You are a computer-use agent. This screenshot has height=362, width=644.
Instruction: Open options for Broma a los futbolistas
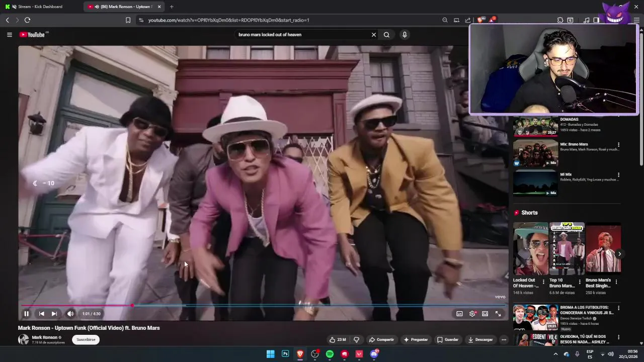coord(618,308)
